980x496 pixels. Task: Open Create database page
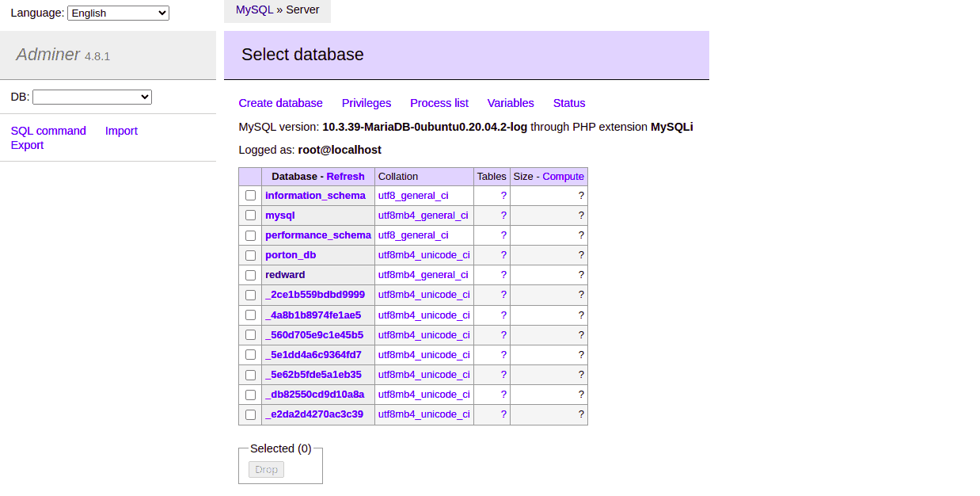point(280,103)
